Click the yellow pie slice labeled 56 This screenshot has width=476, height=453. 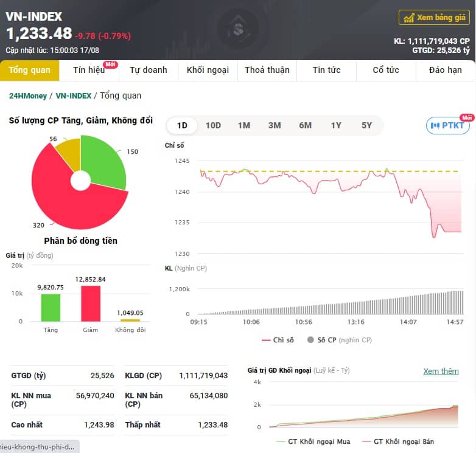click(x=71, y=152)
